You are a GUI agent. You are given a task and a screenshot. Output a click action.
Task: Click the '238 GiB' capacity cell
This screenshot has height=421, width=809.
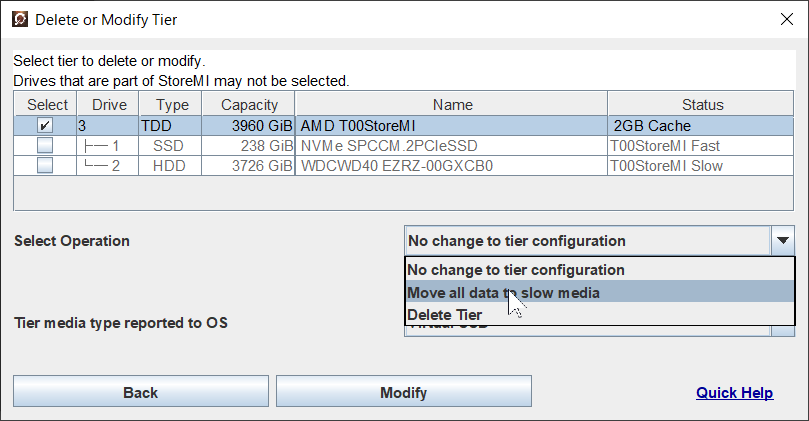(x=248, y=145)
